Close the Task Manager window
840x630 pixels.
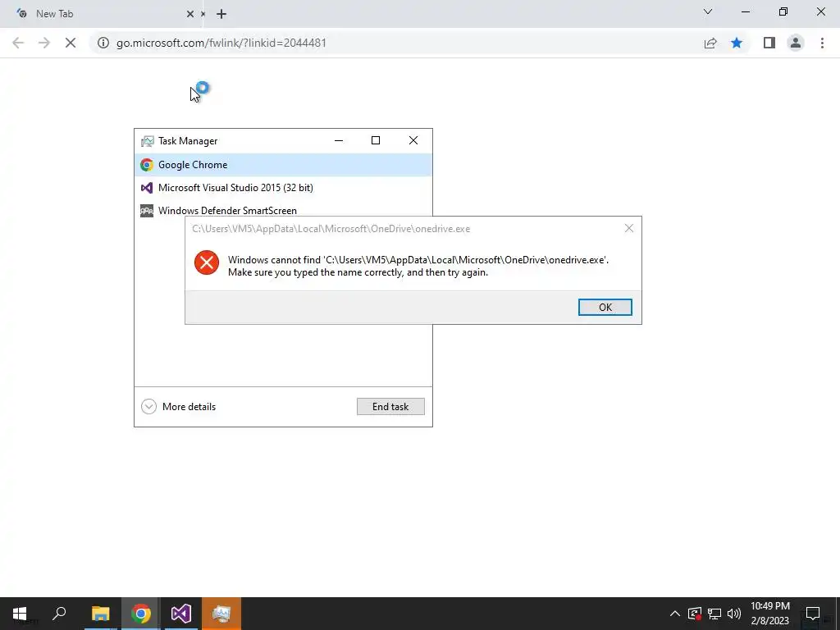(413, 140)
